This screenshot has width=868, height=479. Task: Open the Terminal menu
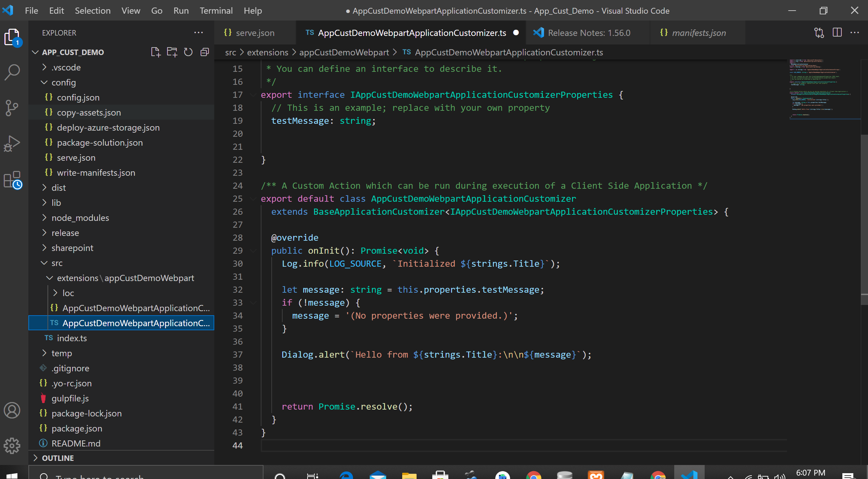tap(216, 11)
